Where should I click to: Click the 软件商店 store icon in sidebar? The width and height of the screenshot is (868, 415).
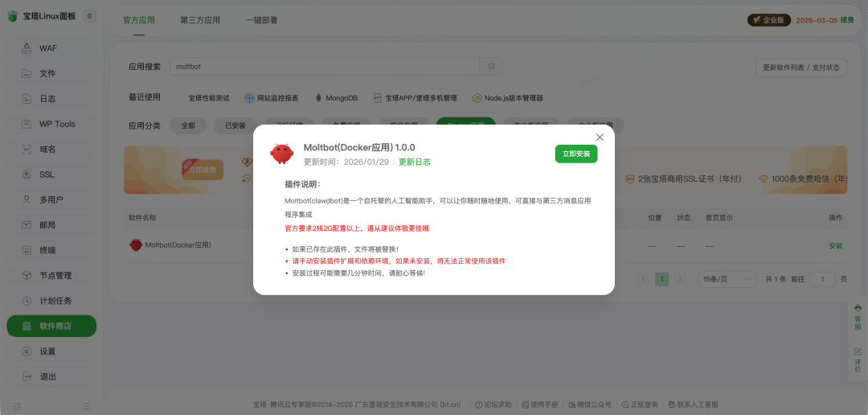pyautogui.click(x=26, y=326)
